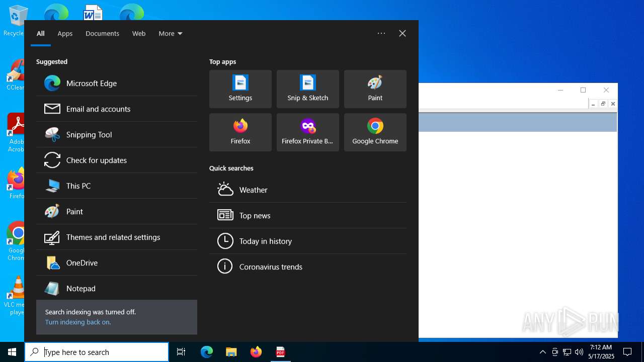Switch to the Web tab

pos(139,34)
